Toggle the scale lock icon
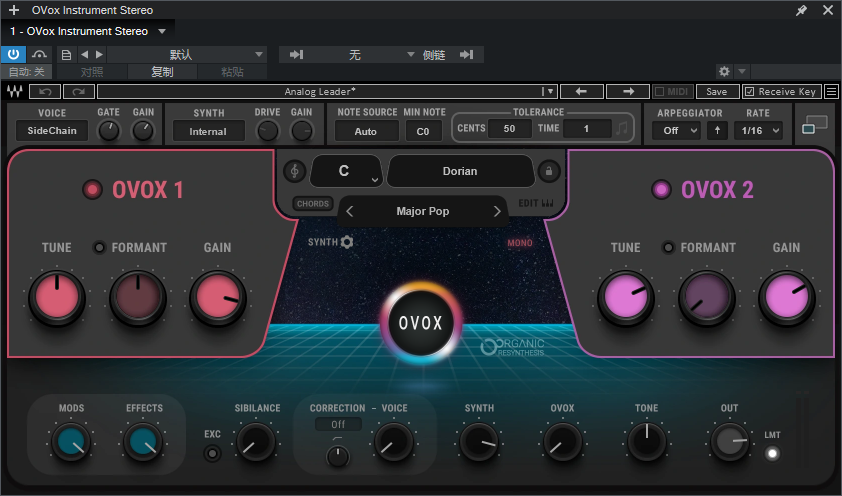The width and height of the screenshot is (842, 496). (x=549, y=171)
